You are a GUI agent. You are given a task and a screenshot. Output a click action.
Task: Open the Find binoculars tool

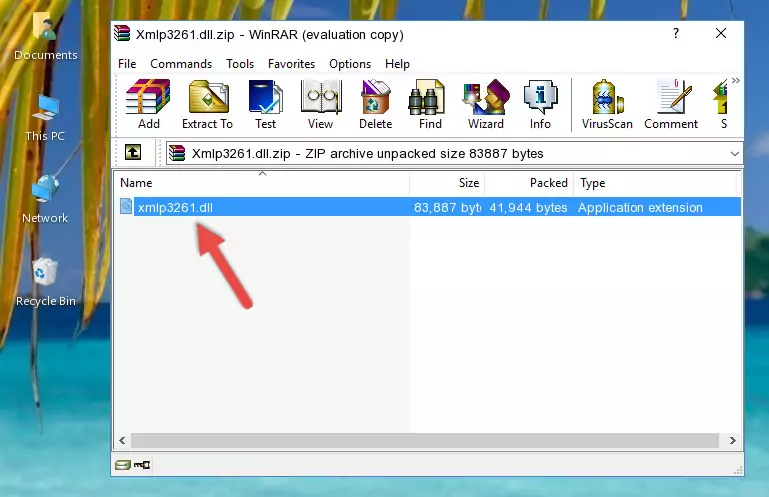point(430,105)
